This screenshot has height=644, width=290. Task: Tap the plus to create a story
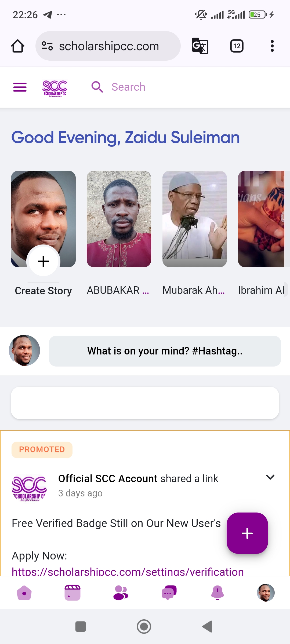click(x=43, y=261)
